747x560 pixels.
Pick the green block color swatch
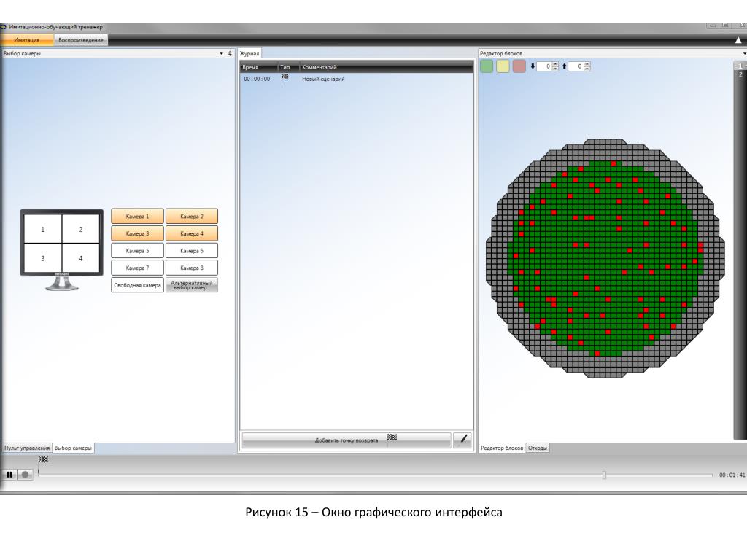click(487, 66)
